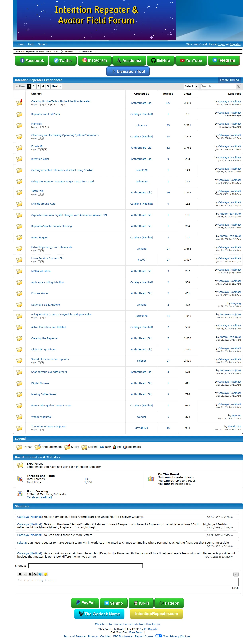Open the Select dropdown in thread toolbar
The image size is (243, 644).
coord(191,86)
